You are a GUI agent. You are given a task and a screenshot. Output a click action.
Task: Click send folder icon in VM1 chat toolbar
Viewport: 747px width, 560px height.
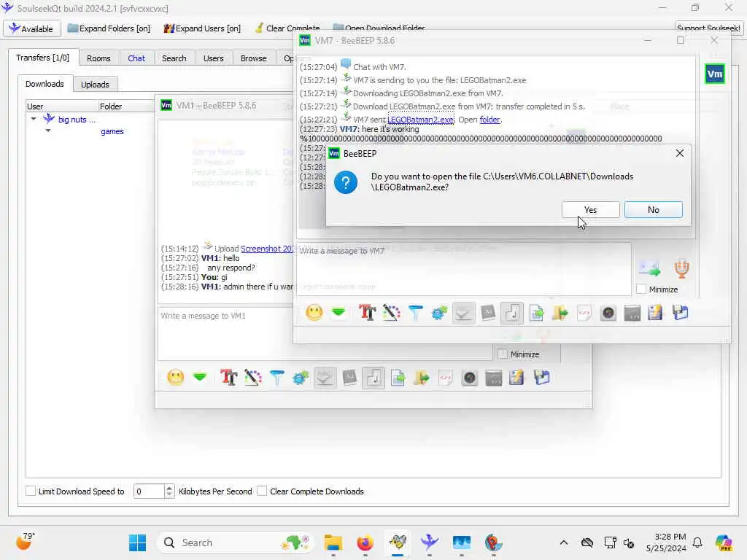(422, 378)
